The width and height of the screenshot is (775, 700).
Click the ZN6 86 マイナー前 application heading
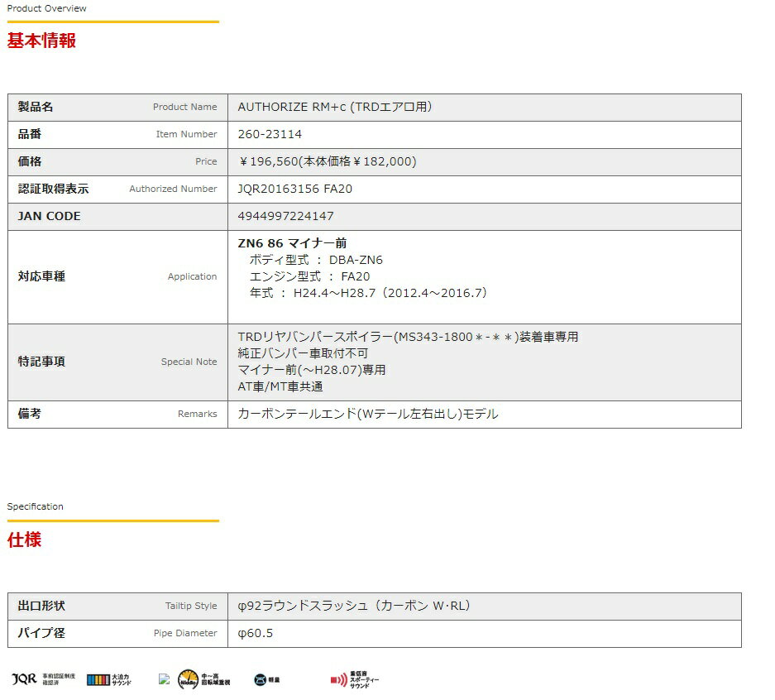coord(292,243)
